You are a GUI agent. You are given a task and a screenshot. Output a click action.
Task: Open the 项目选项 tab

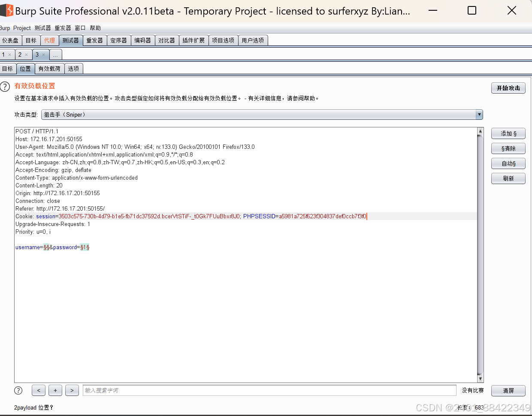[223, 40]
